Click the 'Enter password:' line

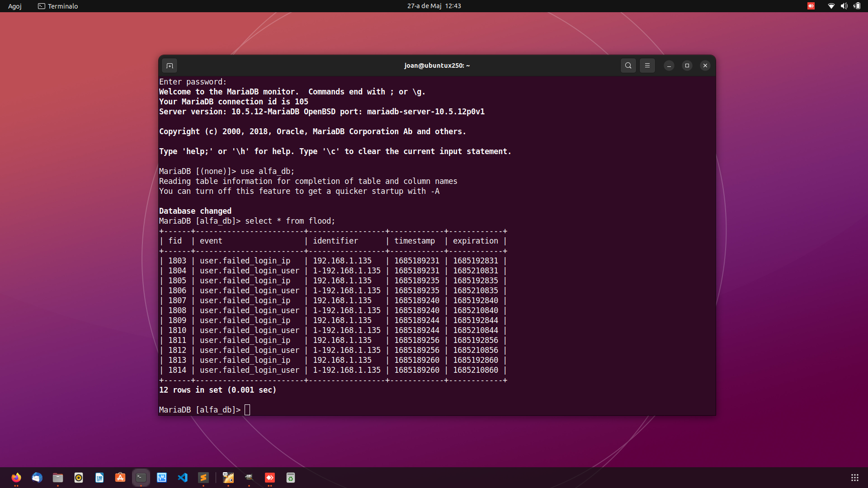pos(193,82)
